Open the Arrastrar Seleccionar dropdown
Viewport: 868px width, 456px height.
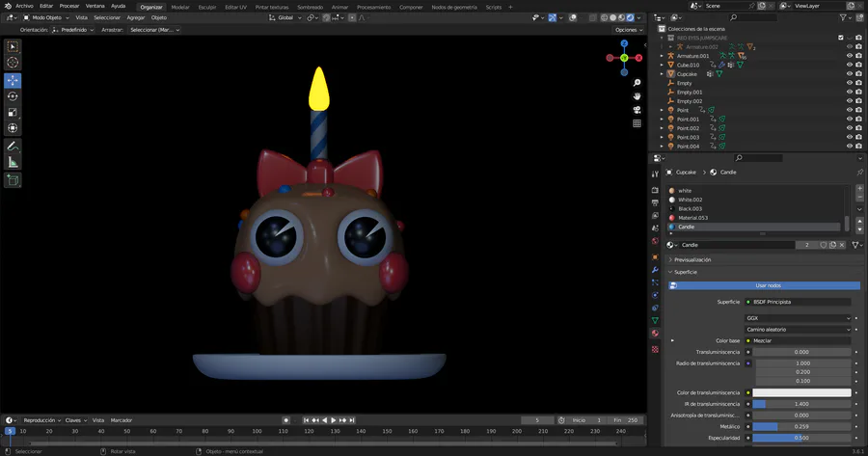154,30
